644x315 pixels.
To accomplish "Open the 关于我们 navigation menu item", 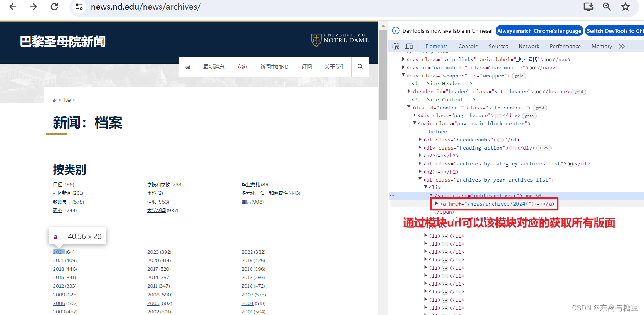I will (335, 67).
